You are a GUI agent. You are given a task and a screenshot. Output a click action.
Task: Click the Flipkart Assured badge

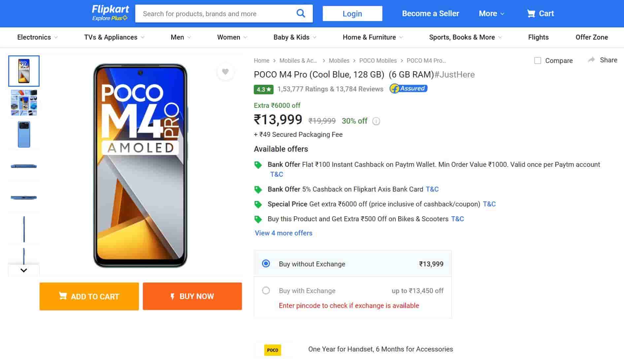pyautogui.click(x=409, y=88)
